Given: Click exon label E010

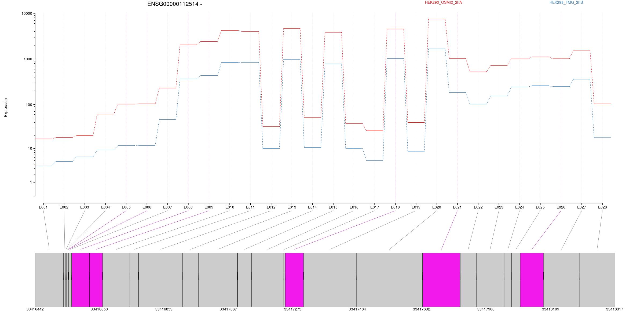Looking at the screenshot, I should [230, 207].
